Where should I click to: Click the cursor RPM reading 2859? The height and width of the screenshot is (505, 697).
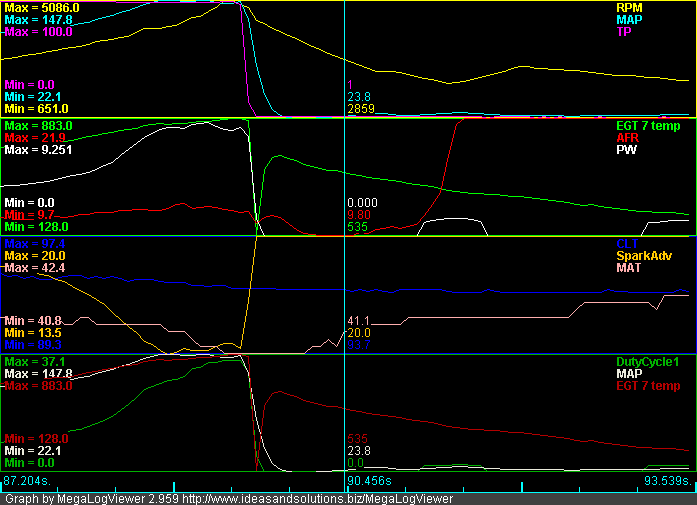coord(361,109)
